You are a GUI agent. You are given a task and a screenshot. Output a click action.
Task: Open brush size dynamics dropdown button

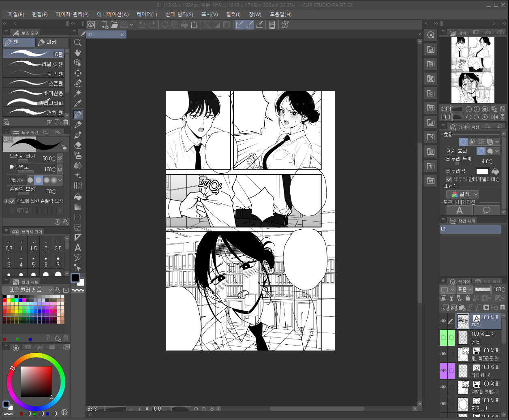pyautogui.click(x=60, y=158)
